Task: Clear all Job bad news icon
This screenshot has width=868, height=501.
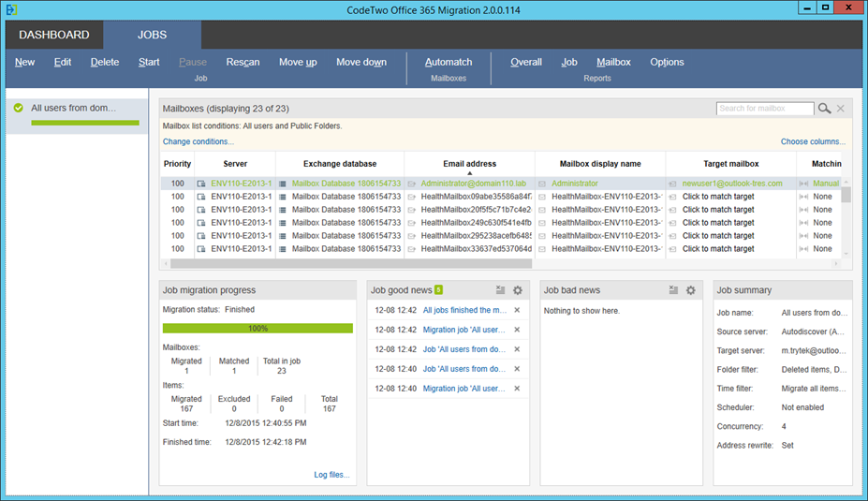Action: (x=673, y=290)
